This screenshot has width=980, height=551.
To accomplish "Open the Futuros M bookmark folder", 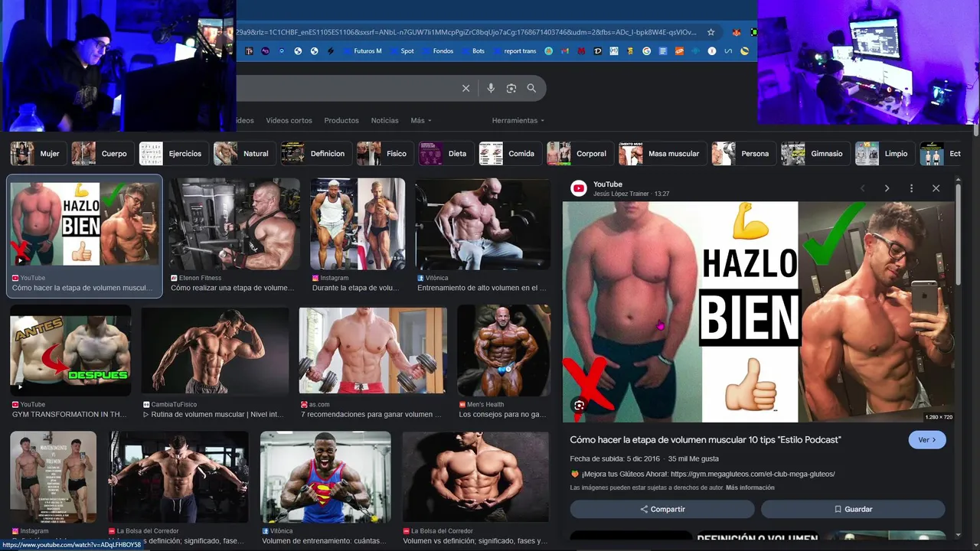I will [362, 51].
